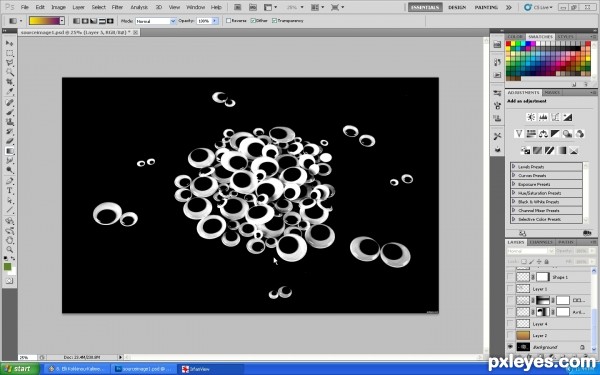This screenshot has height=375, width=600.
Task: Expand Exposure Presets
Action: tap(514, 184)
